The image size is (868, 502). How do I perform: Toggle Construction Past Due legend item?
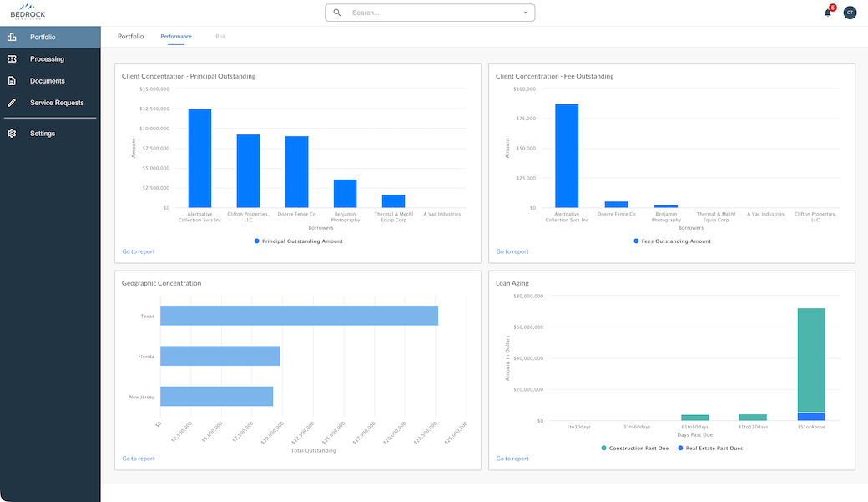pyautogui.click(x=635, y=449)
